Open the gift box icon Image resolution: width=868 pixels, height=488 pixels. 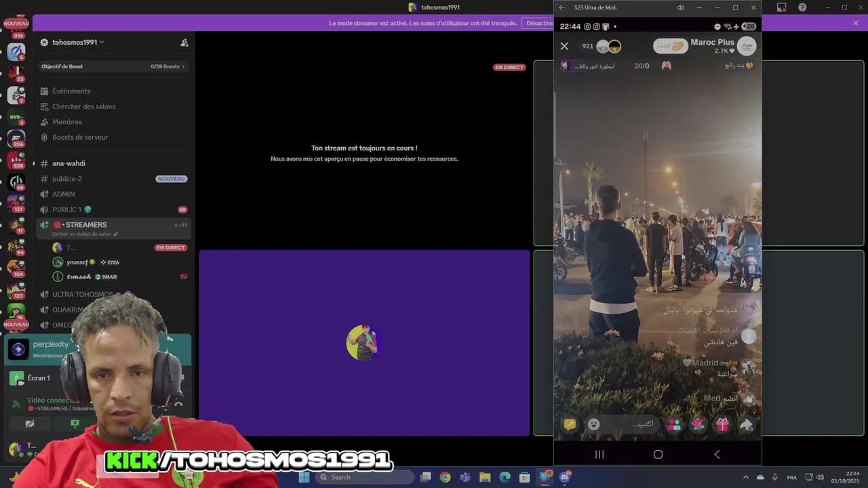coord(722,425)
